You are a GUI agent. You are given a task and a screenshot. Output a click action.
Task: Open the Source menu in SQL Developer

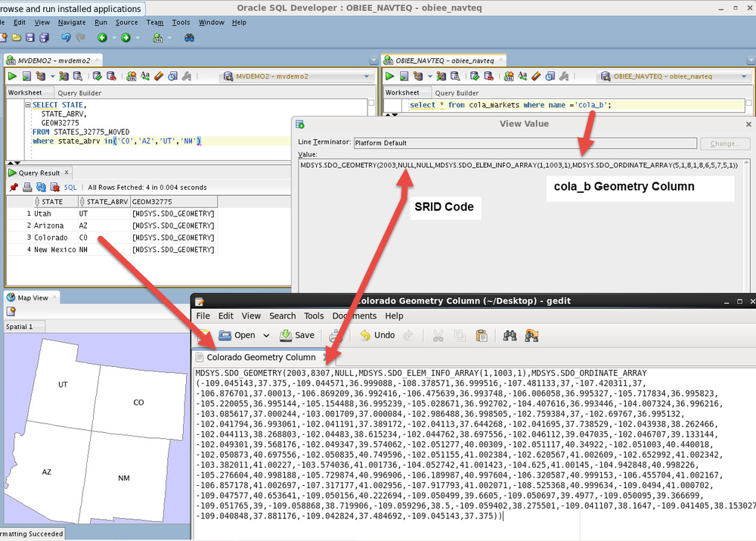127,22
